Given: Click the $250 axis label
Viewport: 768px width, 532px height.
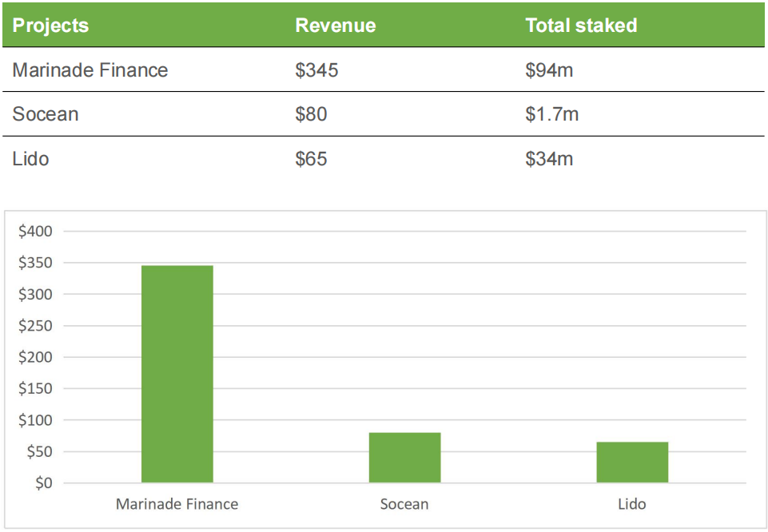Looking at the screenshot, I should click(35, 325).
